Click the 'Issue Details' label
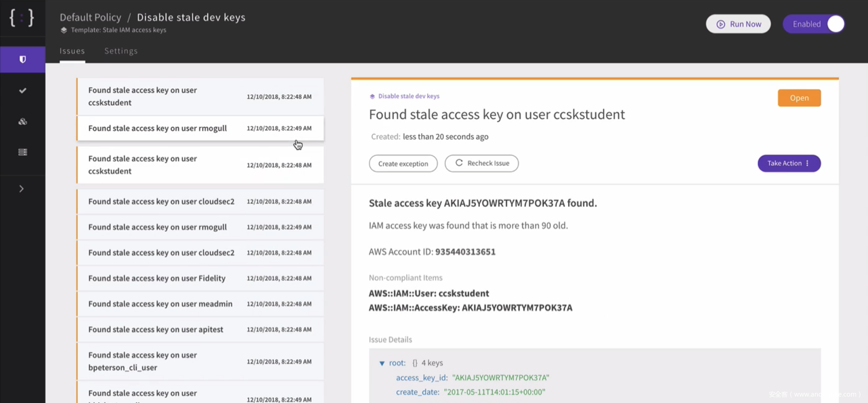 click(390, 340)
